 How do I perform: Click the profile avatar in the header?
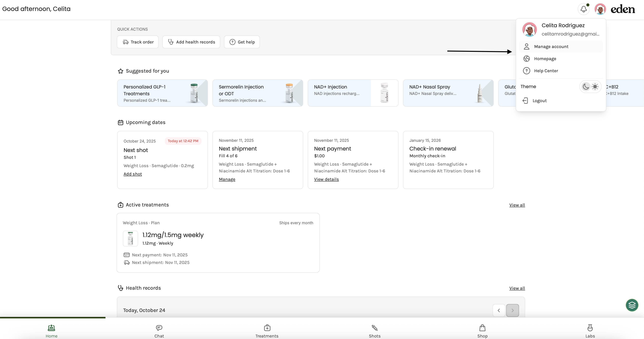click(x=600, y=9)
